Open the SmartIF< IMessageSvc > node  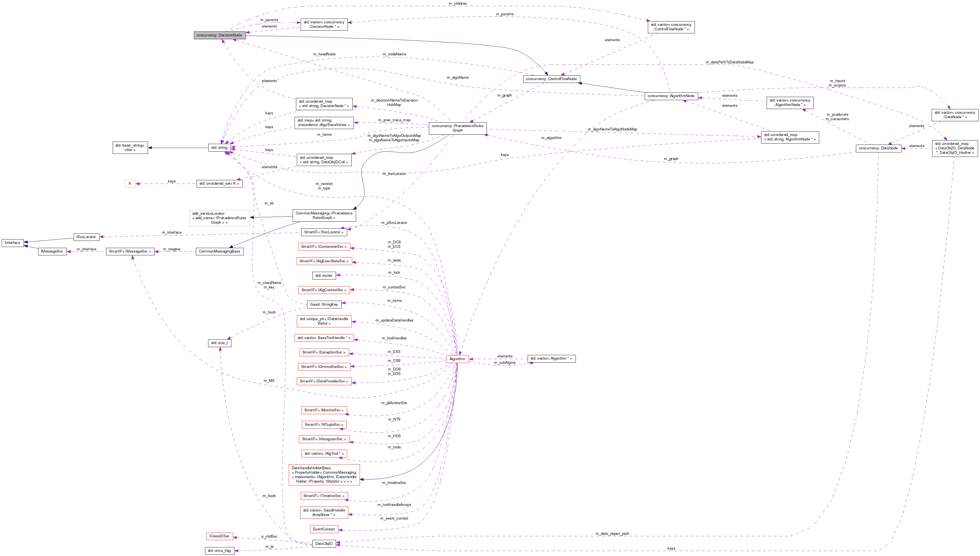[129, 251]
